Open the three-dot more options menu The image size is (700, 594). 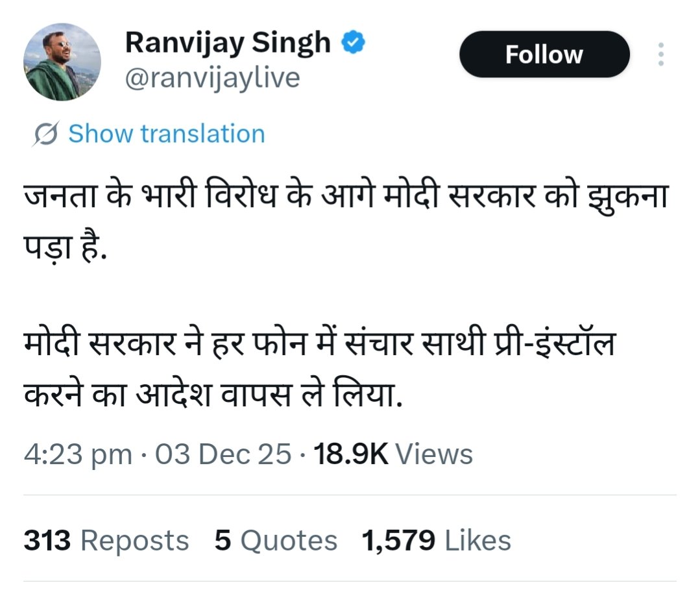click(660, 55)
